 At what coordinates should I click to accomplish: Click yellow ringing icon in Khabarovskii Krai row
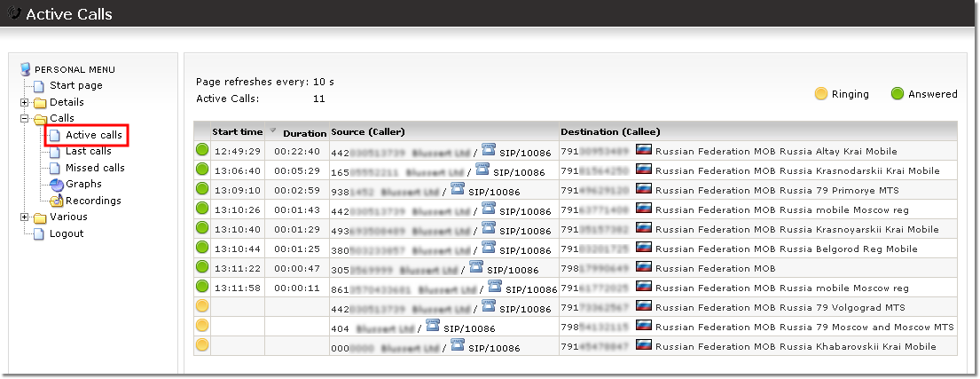[202, 346]
